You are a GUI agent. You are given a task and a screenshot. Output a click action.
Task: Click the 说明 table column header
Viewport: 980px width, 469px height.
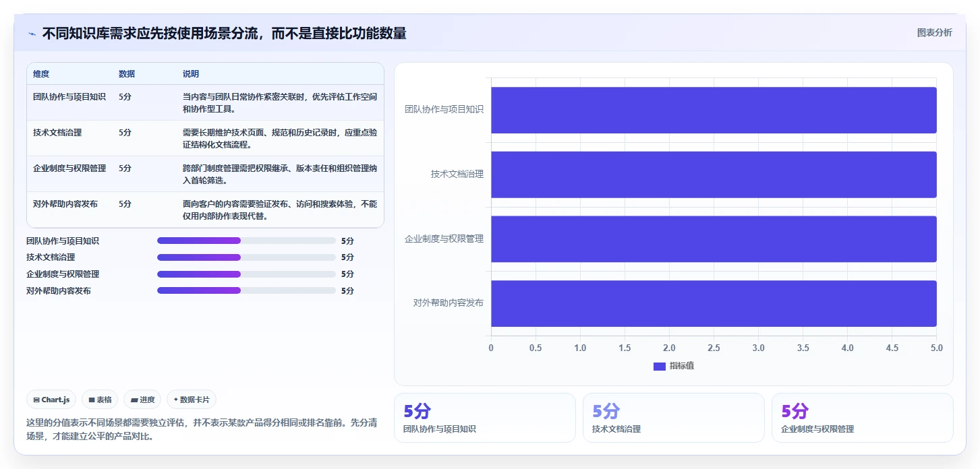coord(191,74)
